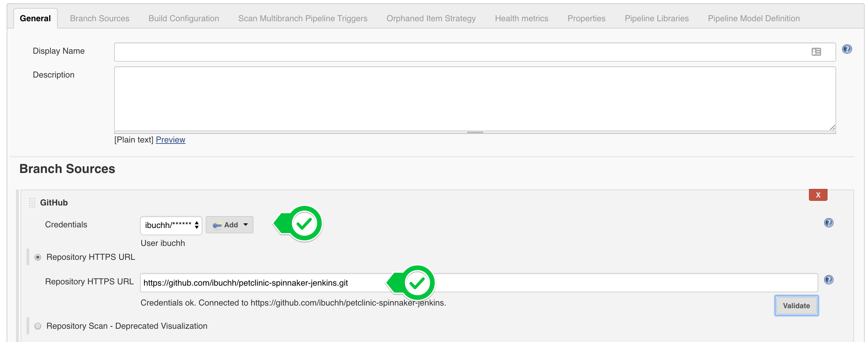Click inside the Description text area
The width and height of the screenshot is (868, 342).
pyautogui.click(x=475, y=99)
